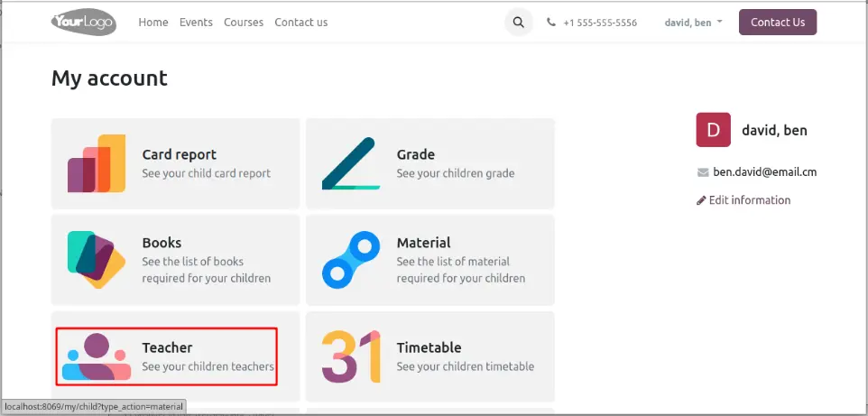Click the Timetable 31 calendar icon
Viewport: 868px width, 416px height.
point(351,356)
